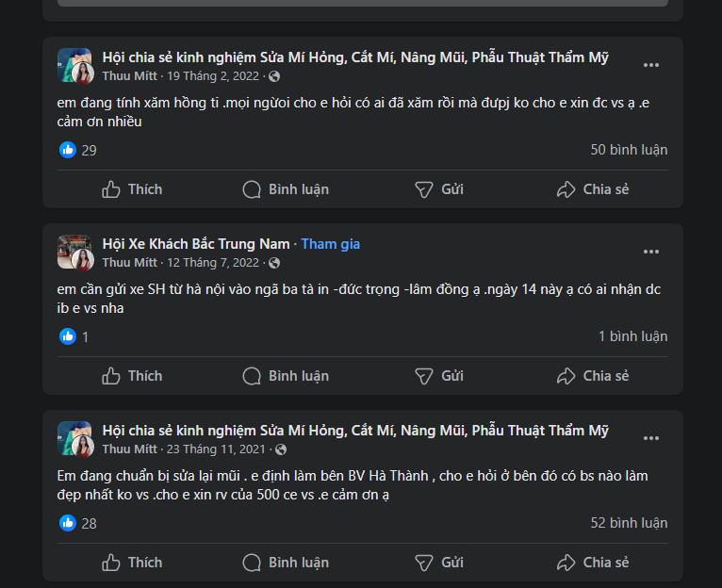Like the post about xăm hồng ti
This screenshot has height=588, width=722.
[x=132, y=189]
